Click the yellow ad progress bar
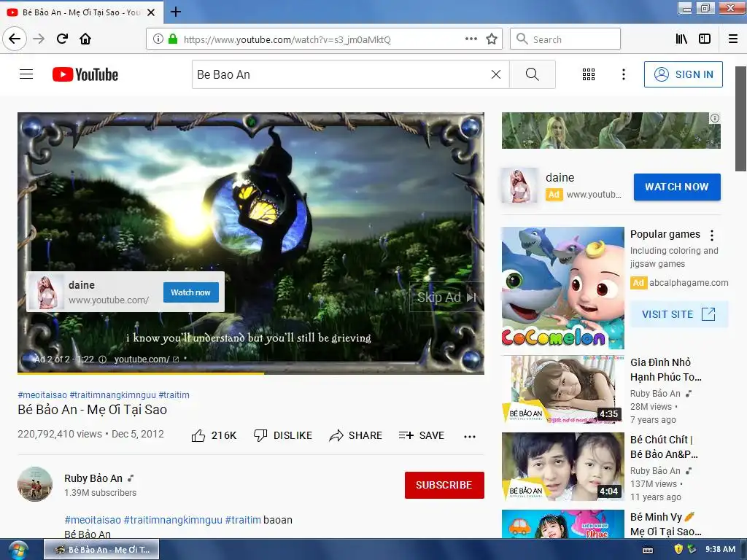 pyautogui.click(x=141, y=373)
